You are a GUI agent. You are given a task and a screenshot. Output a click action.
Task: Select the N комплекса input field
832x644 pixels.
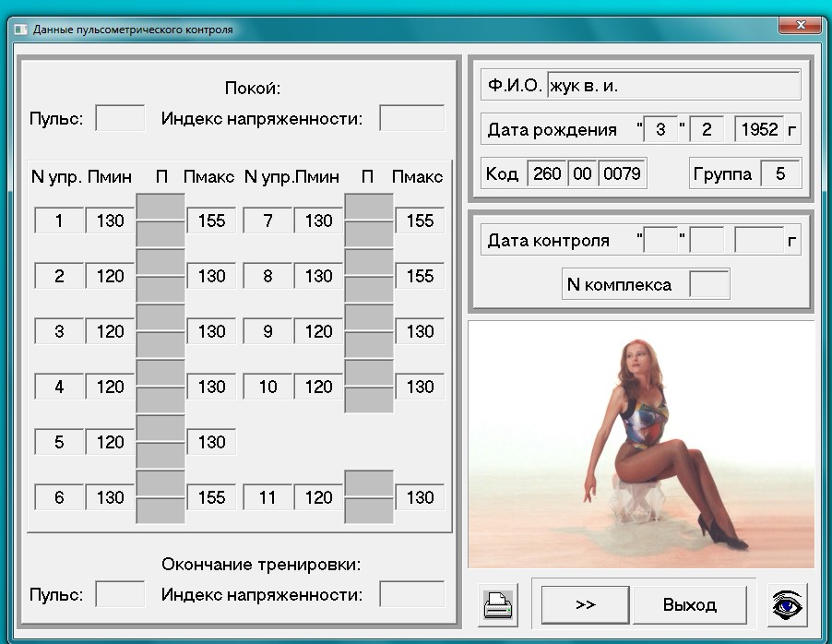[709, 284]
